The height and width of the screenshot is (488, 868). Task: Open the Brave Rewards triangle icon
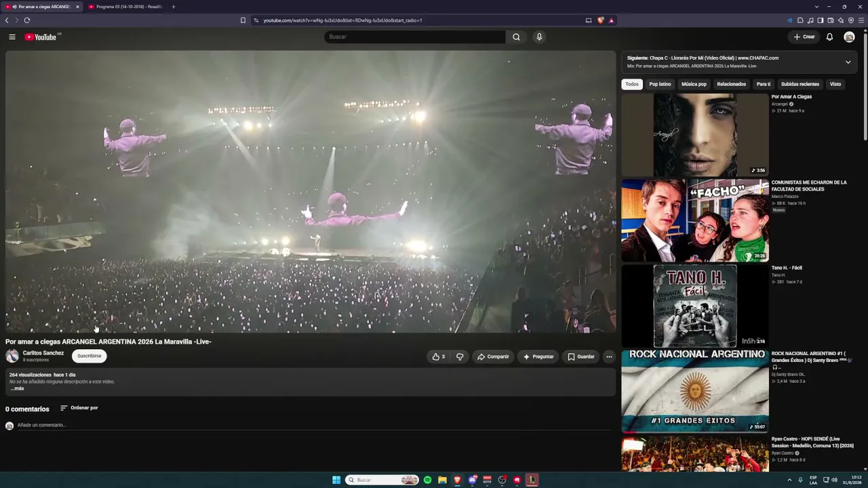(611, 20)
